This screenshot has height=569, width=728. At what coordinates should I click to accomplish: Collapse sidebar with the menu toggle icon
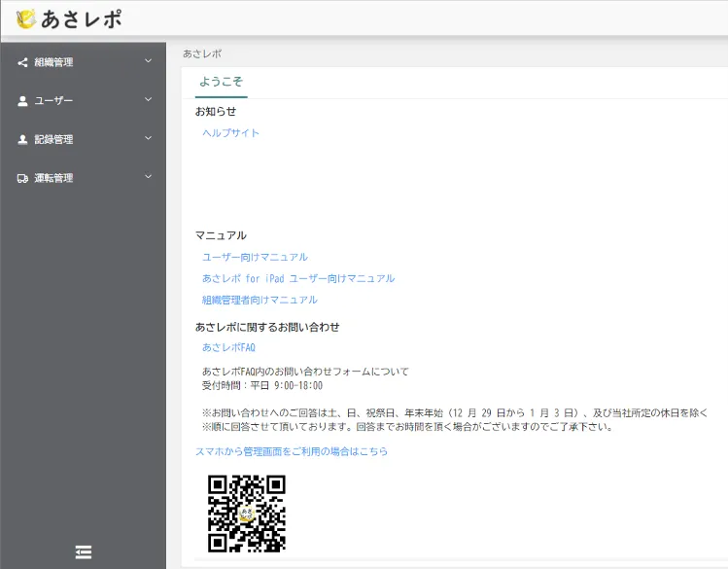click(x=84, y=551)
